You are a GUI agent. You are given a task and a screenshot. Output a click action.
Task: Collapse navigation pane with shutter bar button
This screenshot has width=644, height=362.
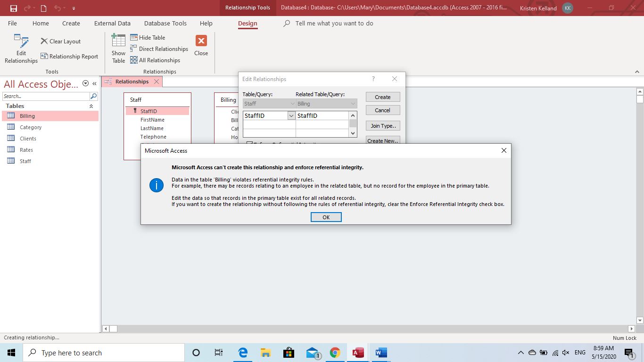tap(94, 83)
